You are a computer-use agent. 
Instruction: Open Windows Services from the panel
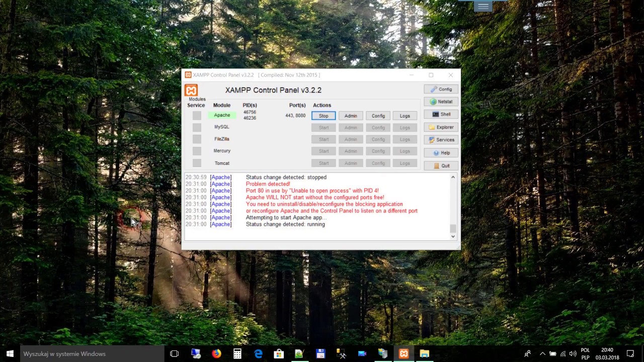click(441, 140)
